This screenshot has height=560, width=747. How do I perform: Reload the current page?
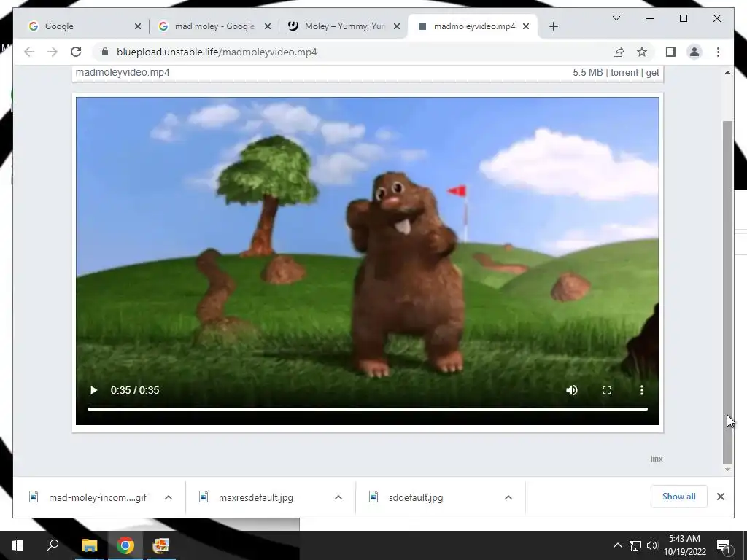(x=76, y=52)
